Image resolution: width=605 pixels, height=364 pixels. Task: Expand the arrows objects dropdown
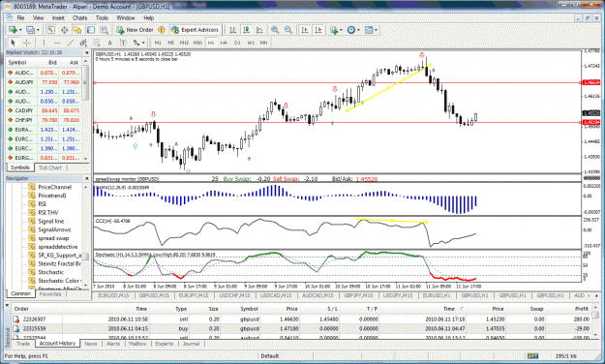(x=143, y=43)
